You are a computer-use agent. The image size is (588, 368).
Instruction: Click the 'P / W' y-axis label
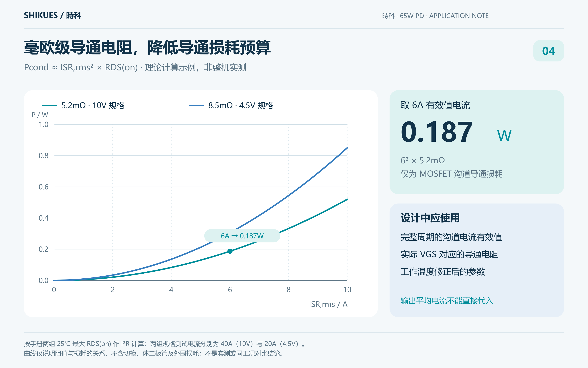pyautogui.click(x=40, y=115)
